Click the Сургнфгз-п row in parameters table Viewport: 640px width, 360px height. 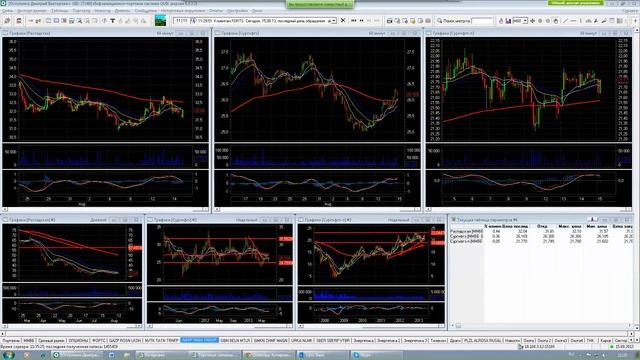click(542, 241)
